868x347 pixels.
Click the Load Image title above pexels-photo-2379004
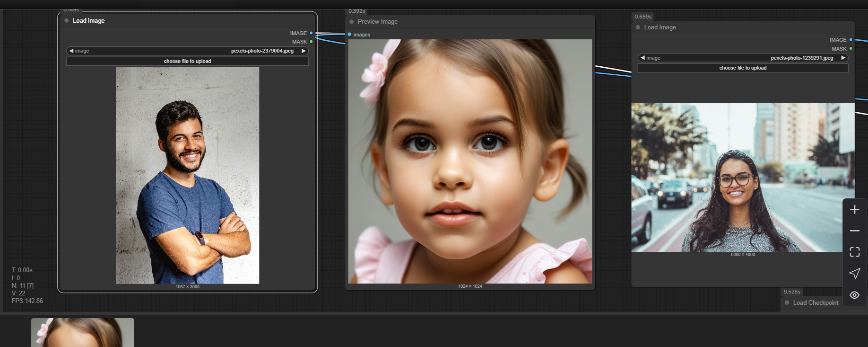click(89, 20)
